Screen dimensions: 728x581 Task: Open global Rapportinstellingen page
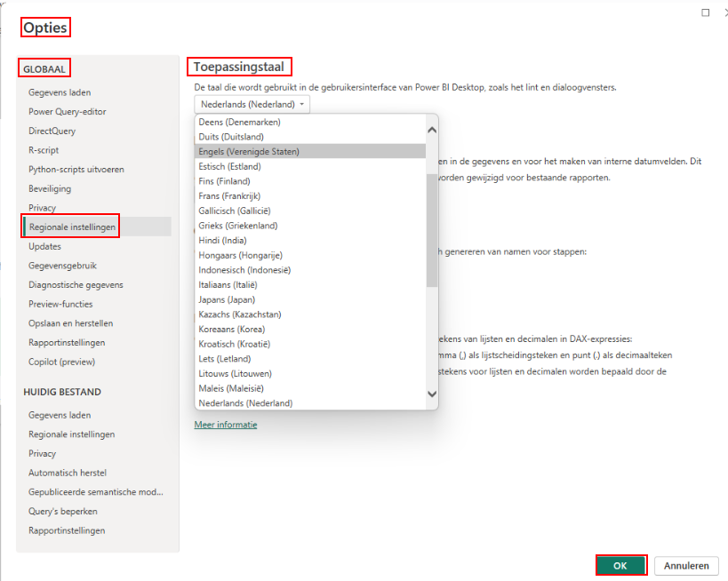click(67, 343)
